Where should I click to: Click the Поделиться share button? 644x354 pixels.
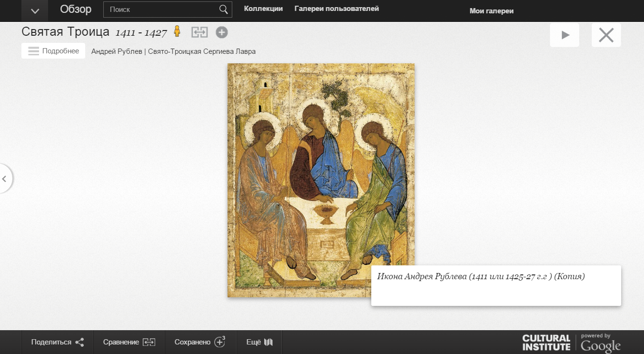57,342
